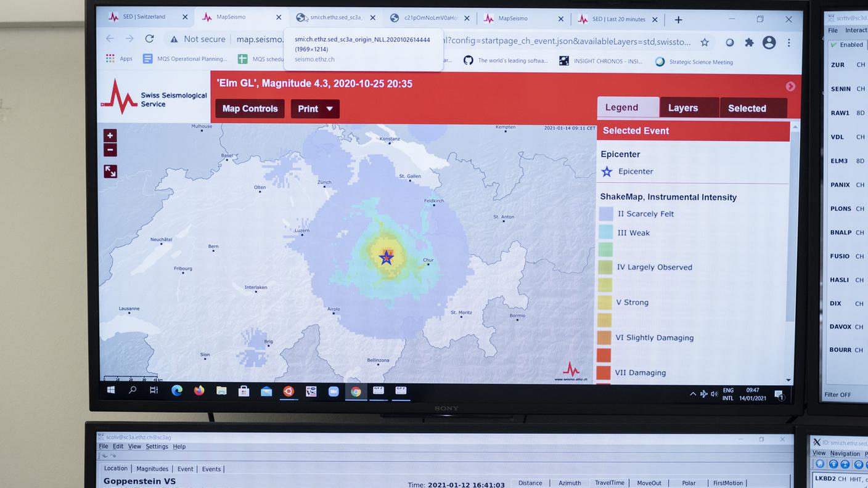This screenshot has width=868, height=488.
Task: Close the 'SED | Switzerland' browser tab
Action: point(184,17)
